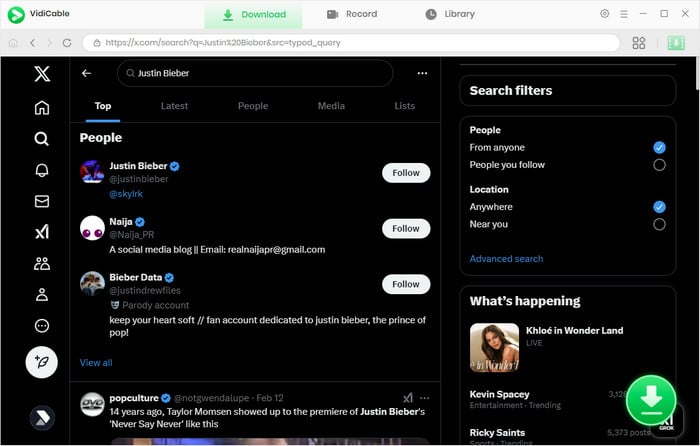700x446 pixels.
Task: Open the @notgwendalupe handle
Action: click(211, 398)
